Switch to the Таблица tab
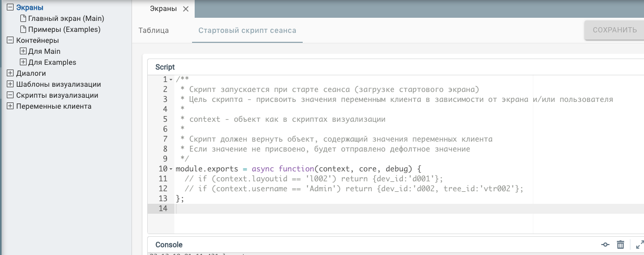 click(153, 30)
